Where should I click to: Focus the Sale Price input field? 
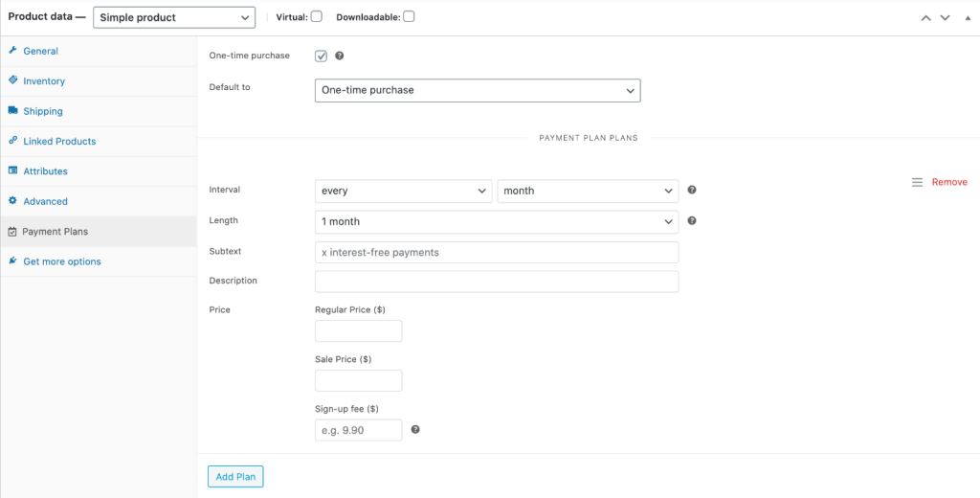point(359,380)
